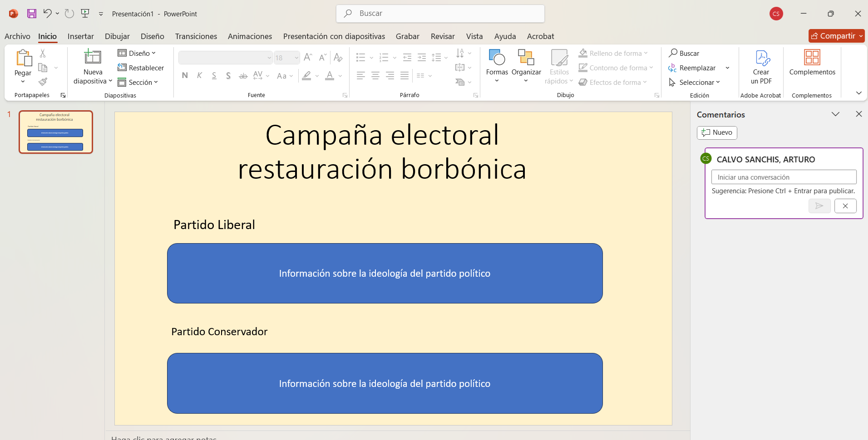Click the Nuevo comment button
The image size is (868, 440).
coord(717,132)
